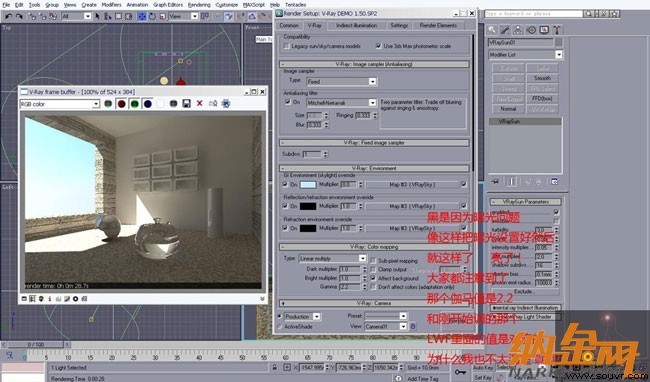This screenshot has width=650, height=382.
Task: Open the Hierarchy panel tab icon
Action: click(x=518, y=30)
